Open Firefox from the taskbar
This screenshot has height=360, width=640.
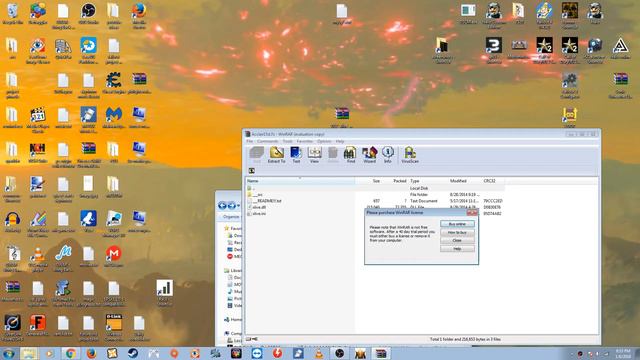[x=91, y=353]
